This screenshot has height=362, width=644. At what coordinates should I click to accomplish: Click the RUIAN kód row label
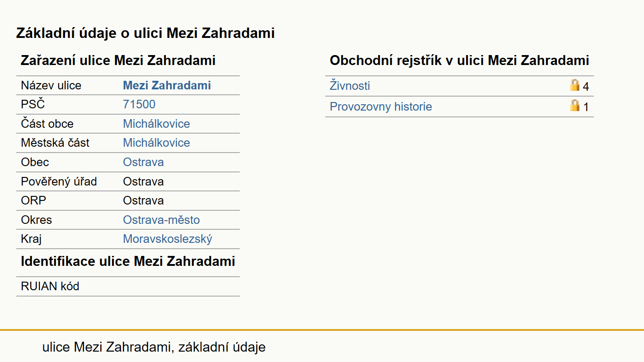coord(50,286)
